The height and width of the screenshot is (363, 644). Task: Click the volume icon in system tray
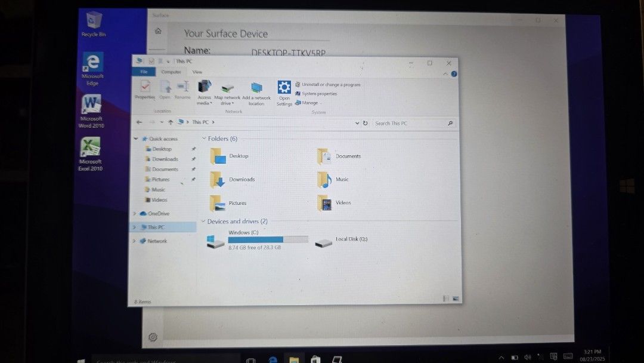coord(527,357)
